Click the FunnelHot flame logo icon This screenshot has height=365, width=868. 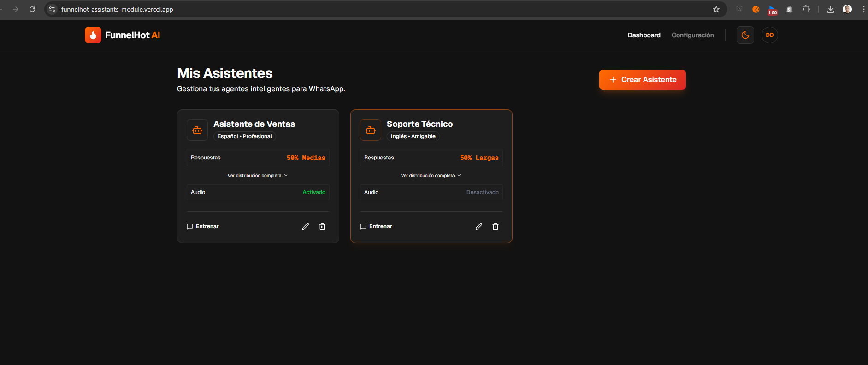pos(93,35)
